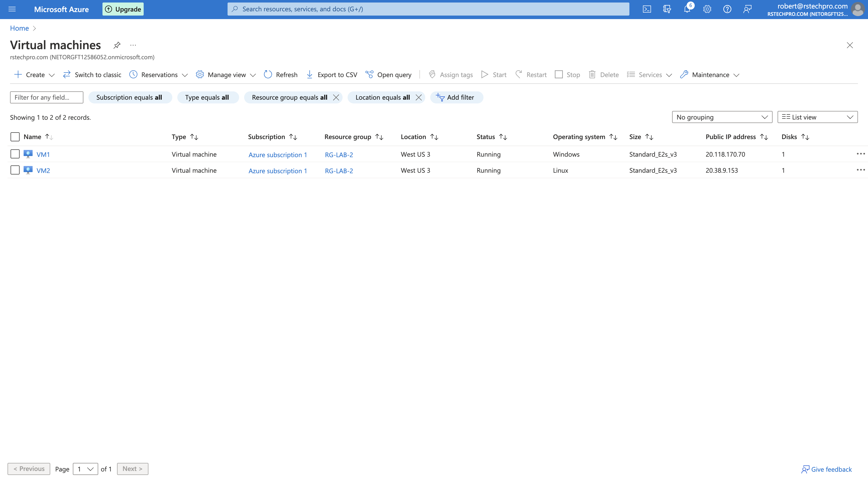The width and height of the screenshot is (868, 485).
Task: Select all VMs with the header checkbox
Action: coord(15,137)
